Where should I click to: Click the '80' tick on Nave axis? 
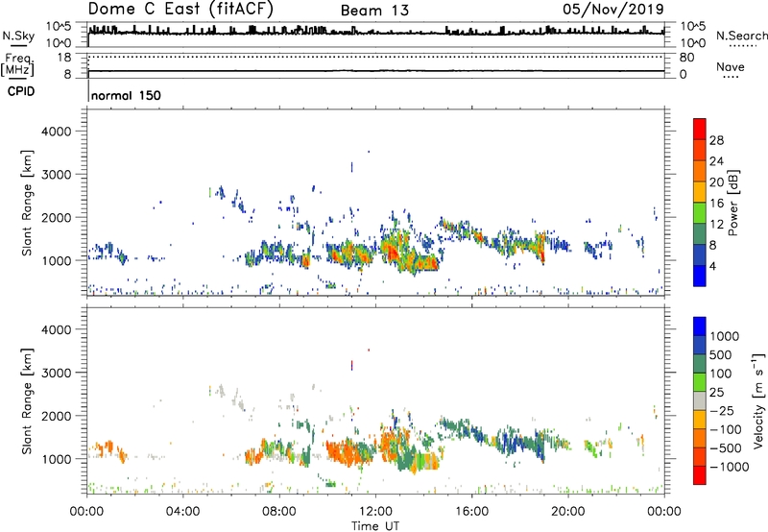tap(686, 58)
